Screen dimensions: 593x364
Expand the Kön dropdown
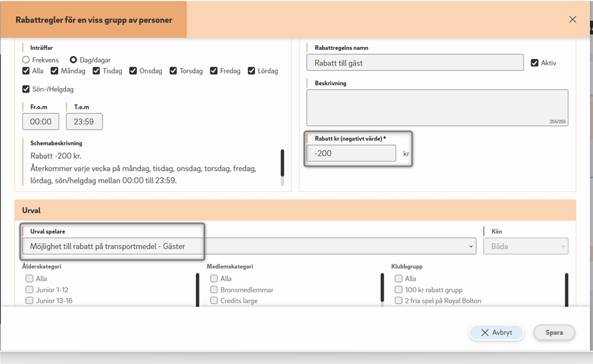(x=525, y=246)
